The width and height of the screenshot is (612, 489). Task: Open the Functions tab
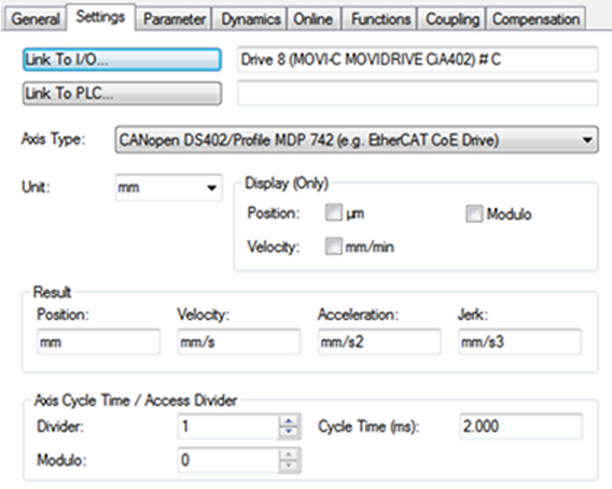tap(380, 19)
